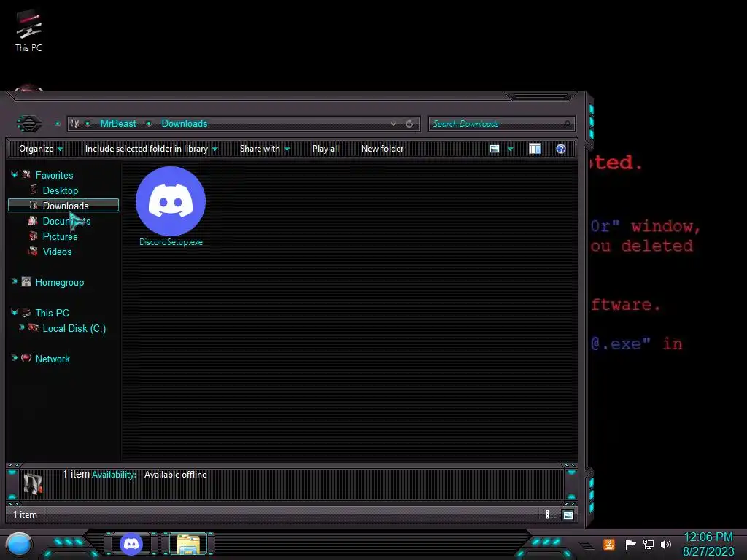Screen dimensions: 747x560
Task: Open the Share with menu
Action: (x=264, y=149)
